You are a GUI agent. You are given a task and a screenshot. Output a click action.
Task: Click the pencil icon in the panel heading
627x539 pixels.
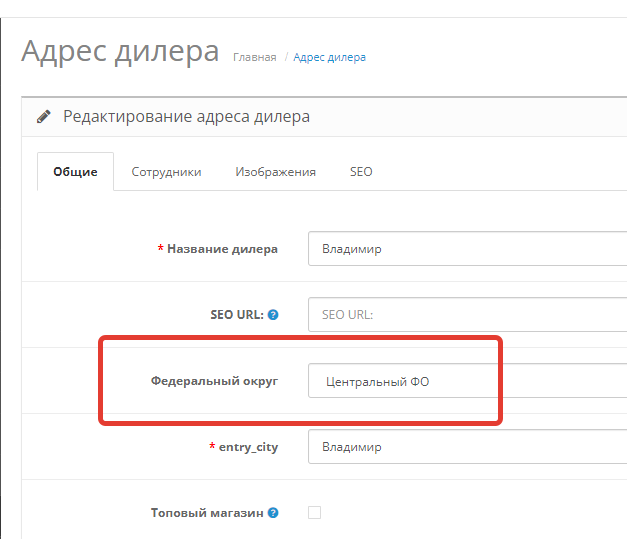click(x=44, y=117)
